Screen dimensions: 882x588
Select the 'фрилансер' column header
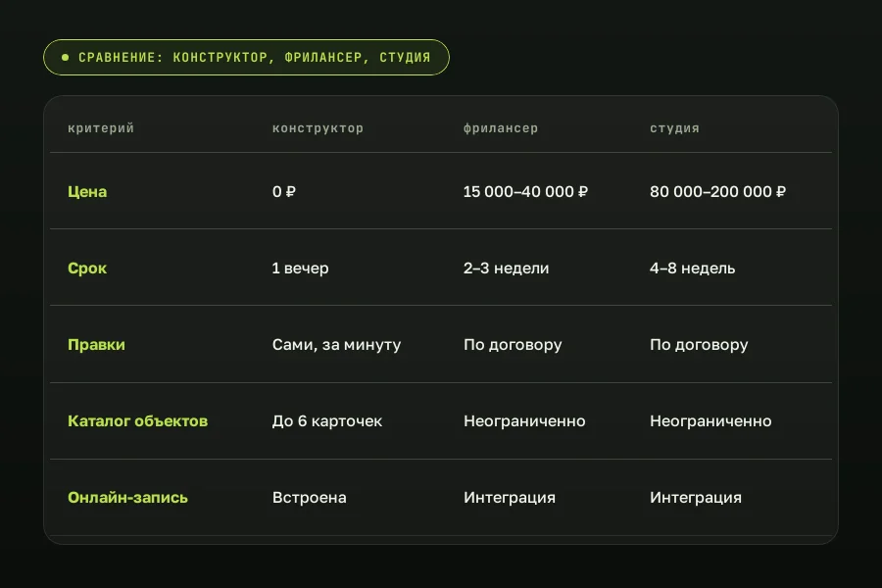tap(501, 128)
